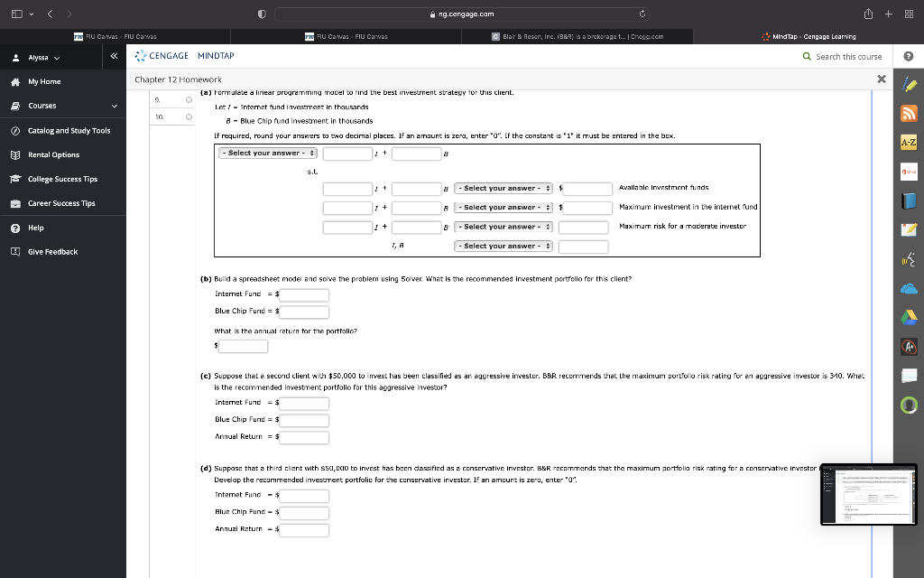Image resolution: width=924 pixels, height=578 pixels.
Task: Click the Cengage MindTap logo
Action: [x=180, y=56]
